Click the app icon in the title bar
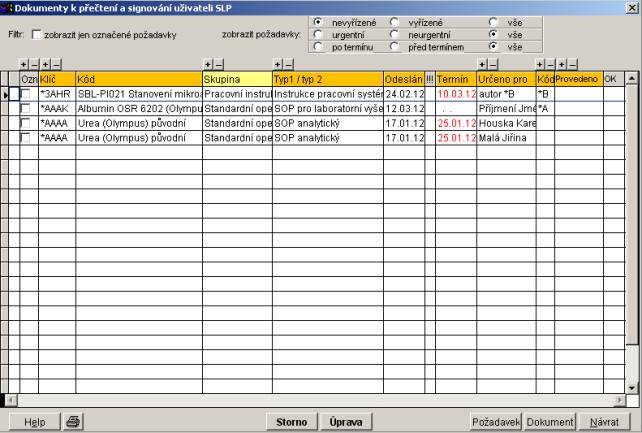The image size is (642, 433). pos(7,7)
